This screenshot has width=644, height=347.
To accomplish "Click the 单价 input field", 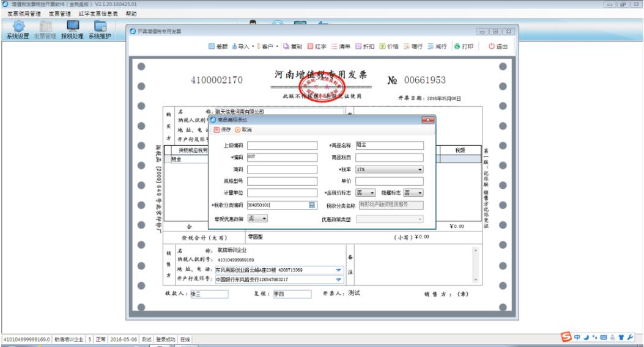I will (x=390, y=181).
